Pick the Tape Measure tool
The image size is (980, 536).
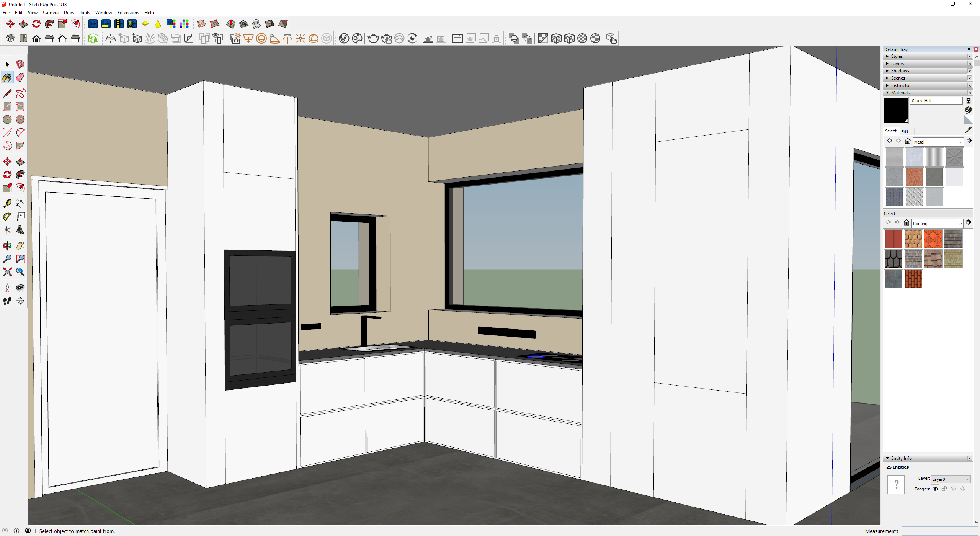(7, 203)
